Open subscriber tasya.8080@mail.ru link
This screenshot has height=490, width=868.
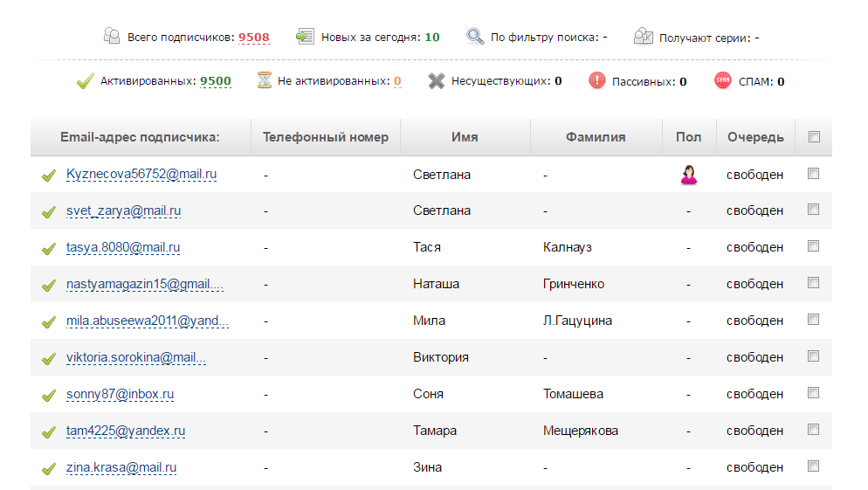click(x=123, y=247)
